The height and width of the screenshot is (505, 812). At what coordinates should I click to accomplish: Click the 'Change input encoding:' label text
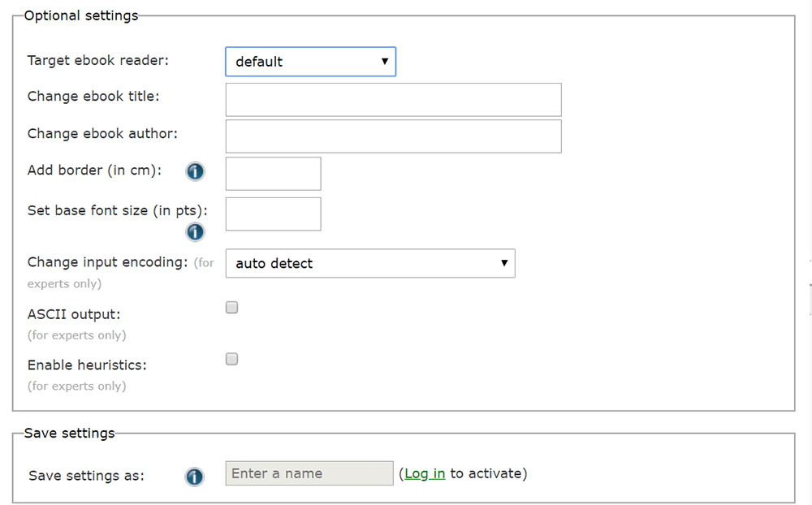[x=107, y=262]
